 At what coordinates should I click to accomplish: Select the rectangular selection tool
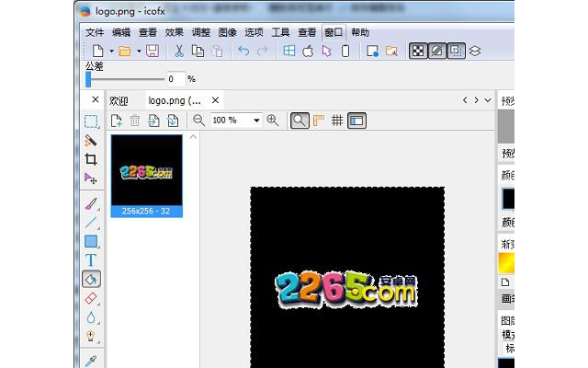coord(91,121)
